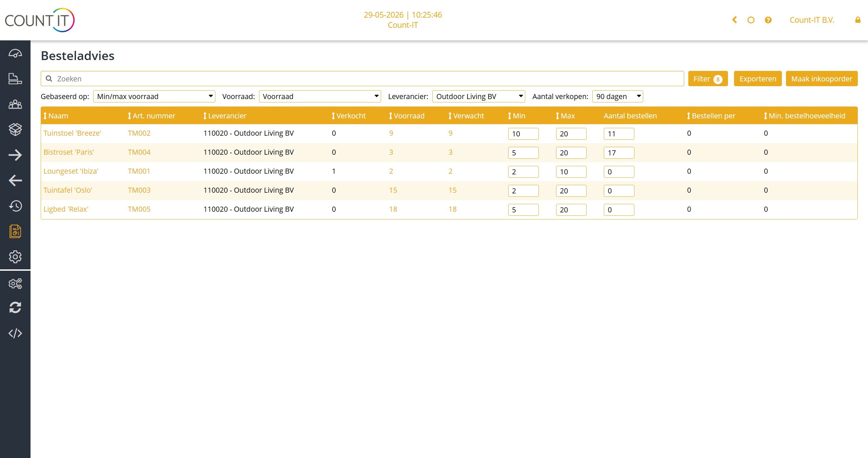Click the back chevron in top header
Screen dimensions: 868x458
point(734,20)
